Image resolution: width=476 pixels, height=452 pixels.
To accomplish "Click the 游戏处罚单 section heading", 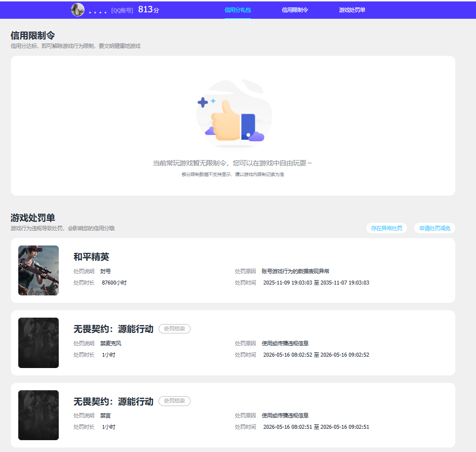I will pyautogui.click(x=33, y=218).
